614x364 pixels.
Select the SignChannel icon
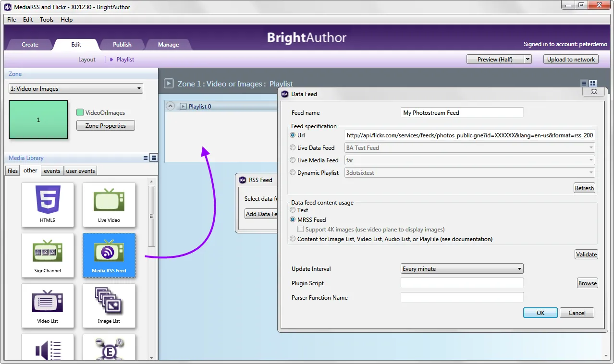(x=48, y=255)
